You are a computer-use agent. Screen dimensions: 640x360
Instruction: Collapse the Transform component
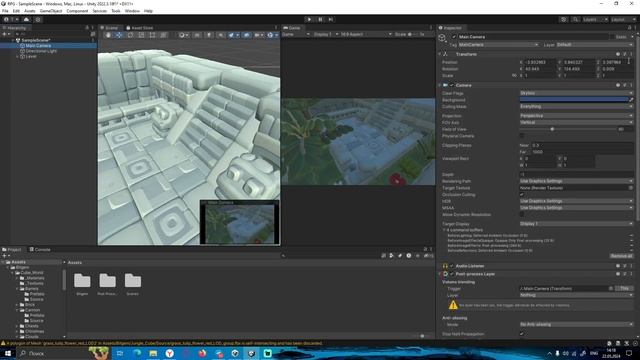click(x=440, y=54)
